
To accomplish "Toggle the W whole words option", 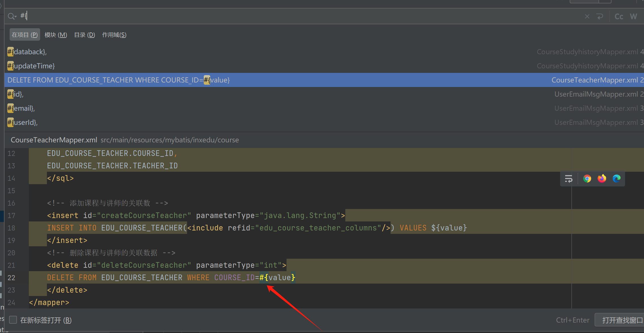I will 633,16.
